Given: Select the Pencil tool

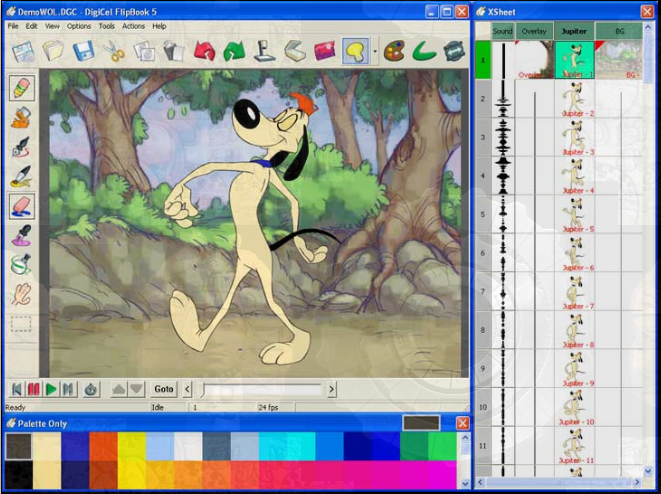Looking at the screenshot, I should 22,88.
